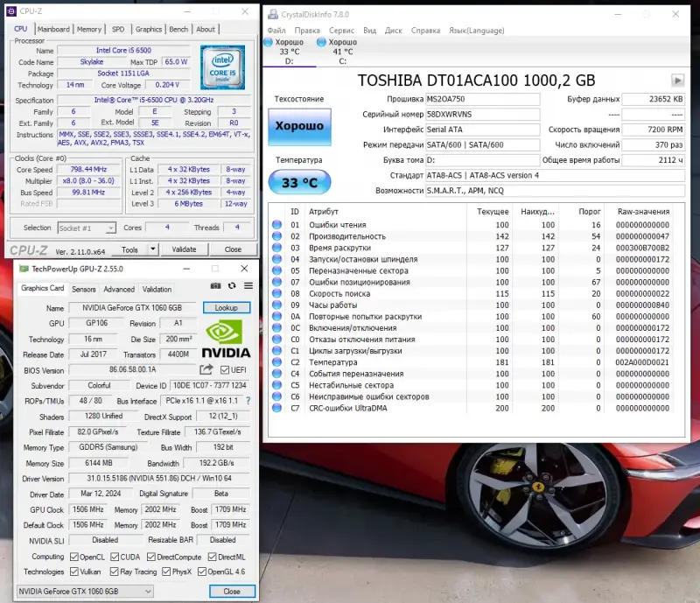Click status circle of Часы работы row
Image resolution: width=700 pixels, height=603 pixels.
point(276,305)
